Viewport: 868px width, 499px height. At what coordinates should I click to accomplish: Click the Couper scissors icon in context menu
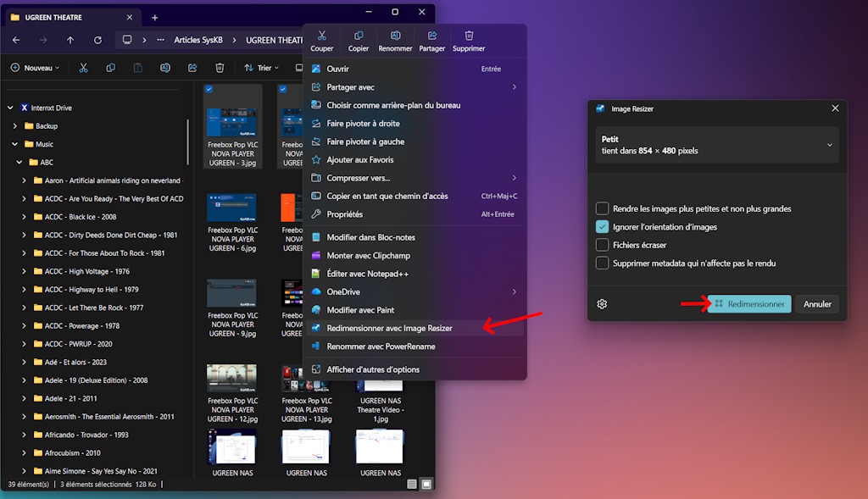coord(321,36)
